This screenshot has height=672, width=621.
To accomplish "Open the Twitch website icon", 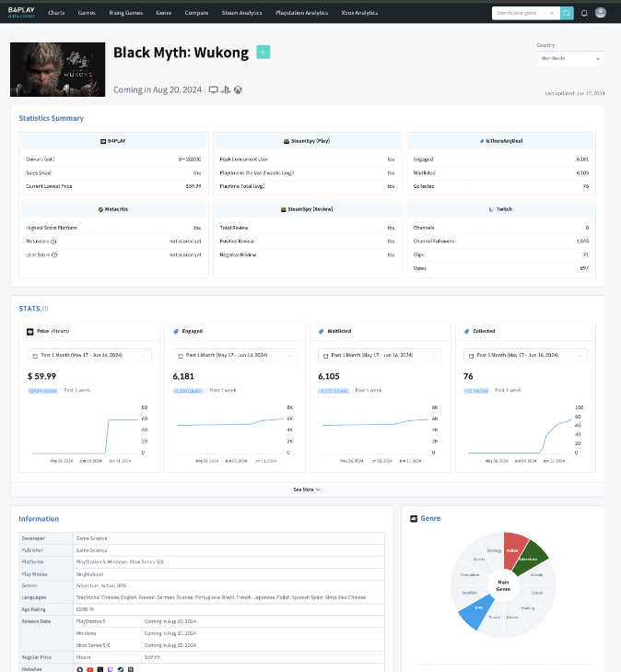I will pos(111,669).
